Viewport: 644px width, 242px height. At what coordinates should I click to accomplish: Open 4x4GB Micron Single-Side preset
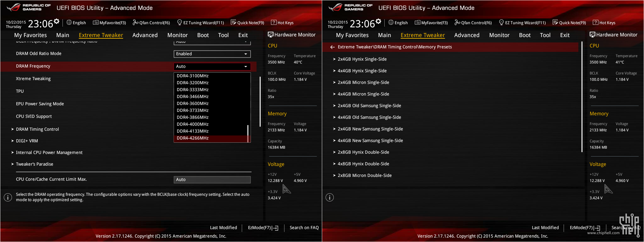(x=363, y=94)
